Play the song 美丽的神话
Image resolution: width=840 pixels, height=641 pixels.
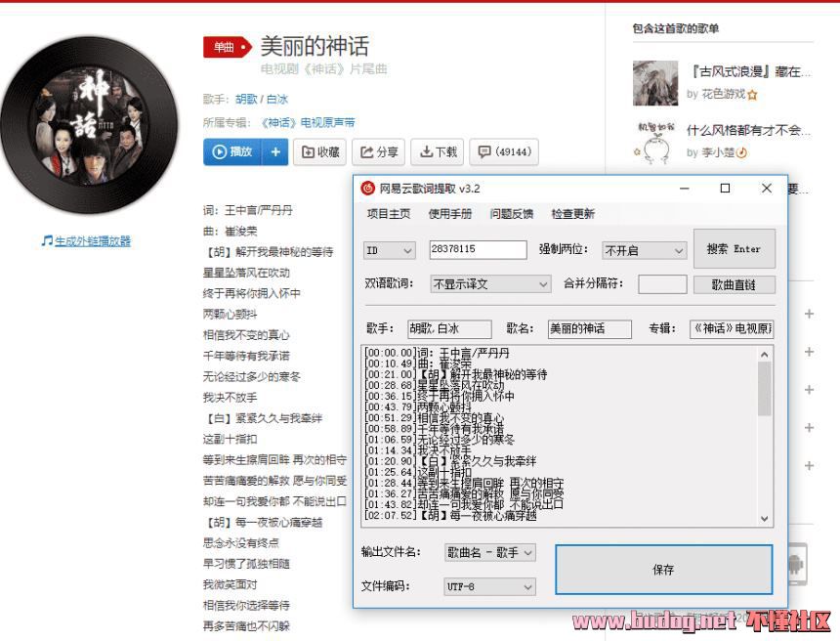tap(231, 152)
